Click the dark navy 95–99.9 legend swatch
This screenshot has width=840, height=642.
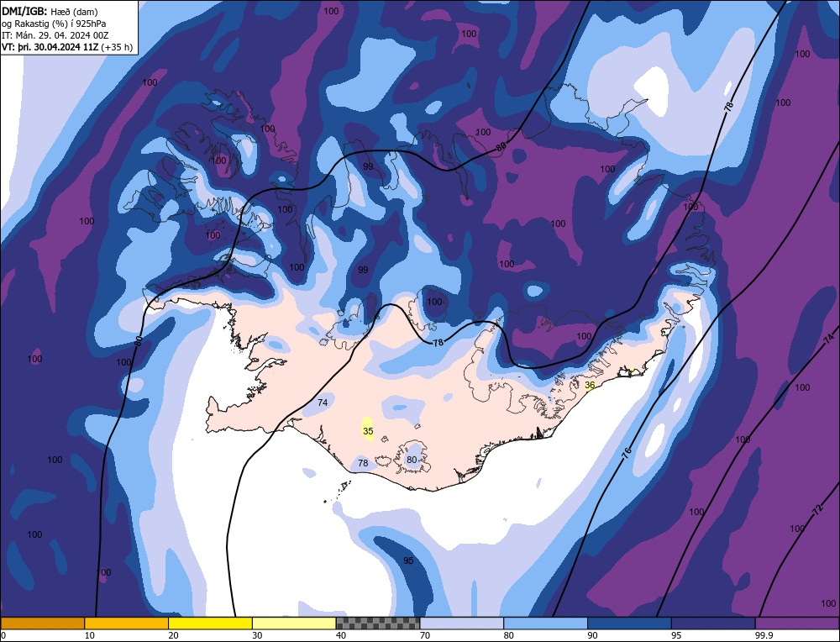click(x=713, y=624)
